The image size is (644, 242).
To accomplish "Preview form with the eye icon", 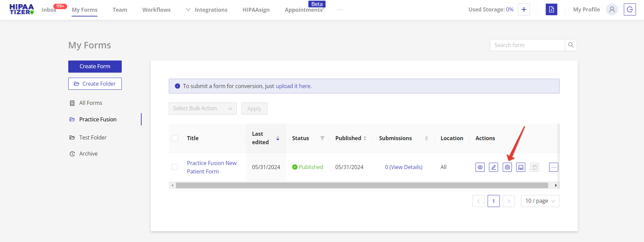I will point(480,167).
